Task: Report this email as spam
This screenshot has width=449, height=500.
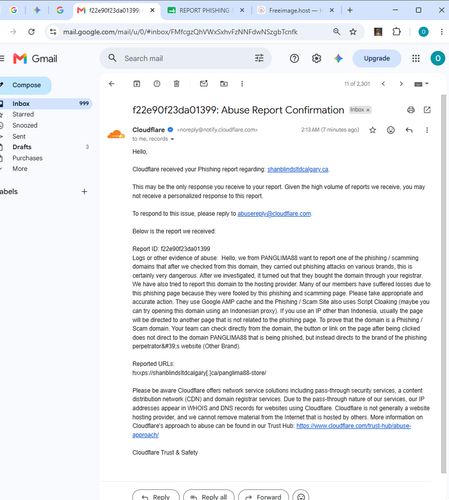Action: point(157,84)
